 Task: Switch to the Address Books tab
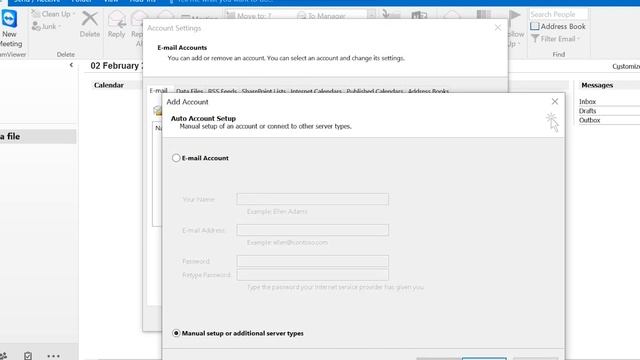428,91
